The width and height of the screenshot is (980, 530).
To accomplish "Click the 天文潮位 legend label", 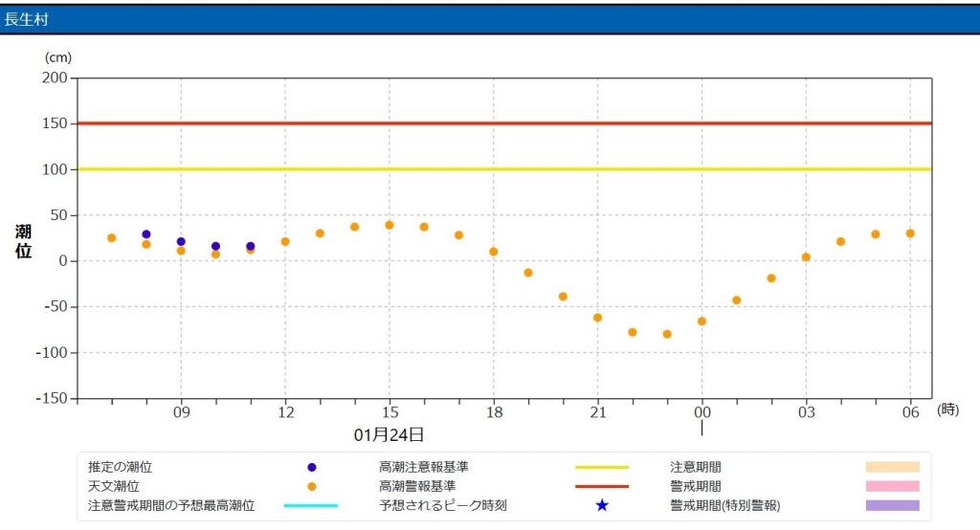I will pos(113,486).
